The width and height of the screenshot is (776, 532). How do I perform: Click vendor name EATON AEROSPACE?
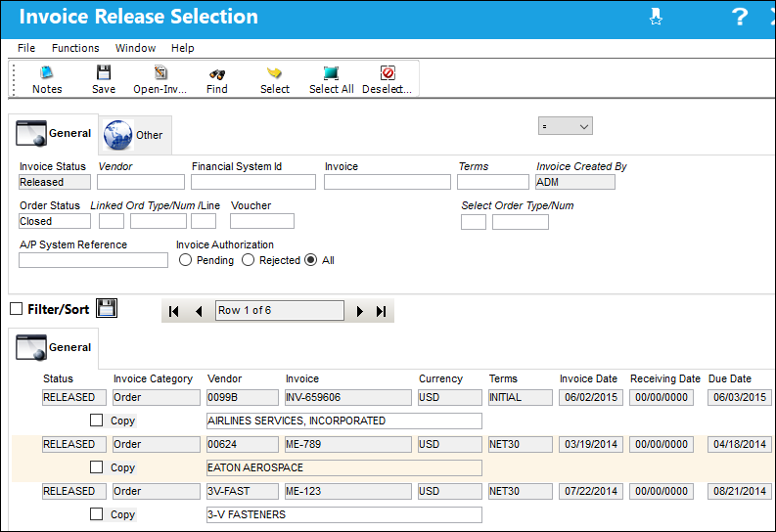344,467
